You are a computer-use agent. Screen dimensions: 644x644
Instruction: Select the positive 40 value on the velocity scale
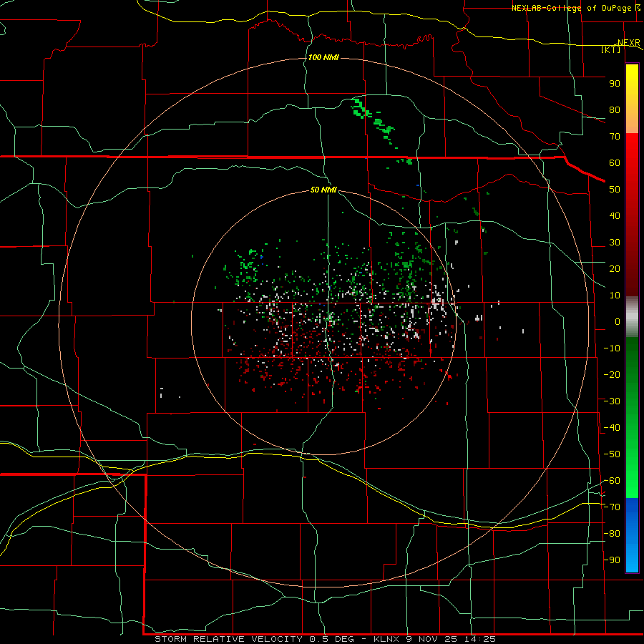click(615, 215)
